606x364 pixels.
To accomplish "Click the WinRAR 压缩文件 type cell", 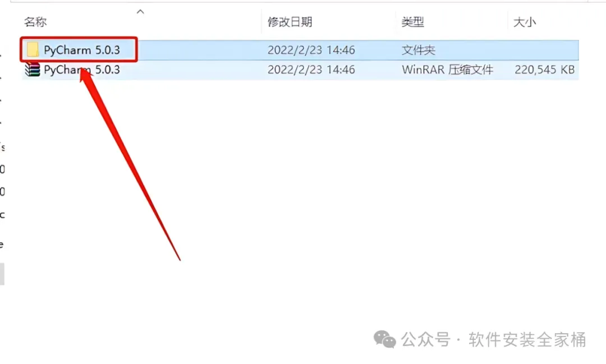I will 448,70.
